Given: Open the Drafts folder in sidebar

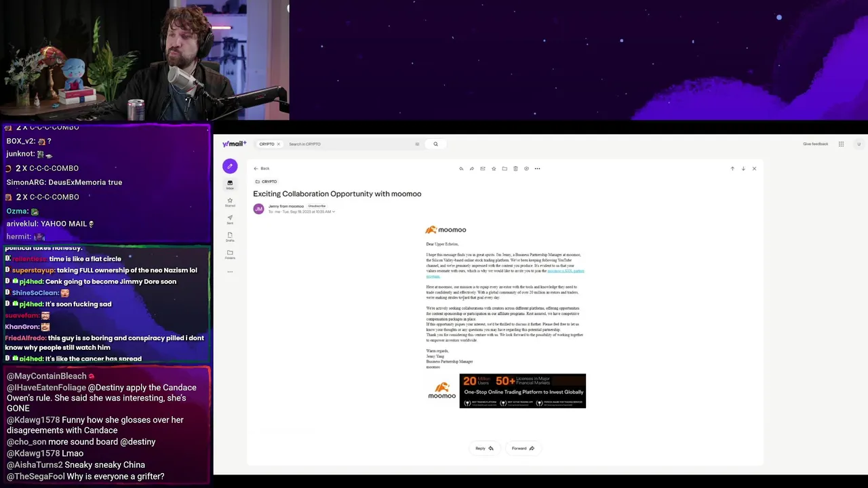Looking at the screenshot, I should coord(230,237).
